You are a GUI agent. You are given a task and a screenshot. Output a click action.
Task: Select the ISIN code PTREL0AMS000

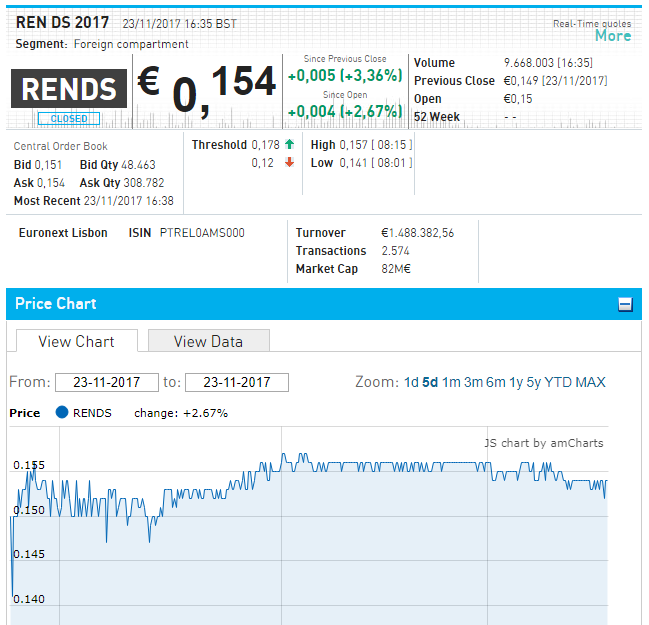pos(202,233)
